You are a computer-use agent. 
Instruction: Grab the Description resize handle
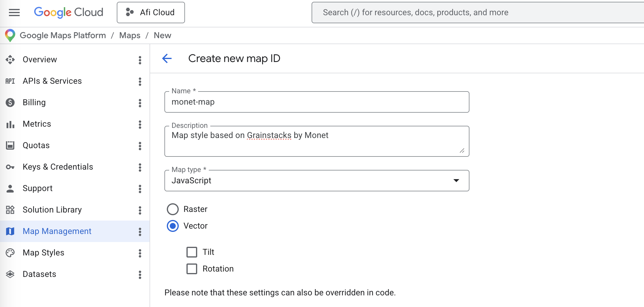tap(462, 151)
